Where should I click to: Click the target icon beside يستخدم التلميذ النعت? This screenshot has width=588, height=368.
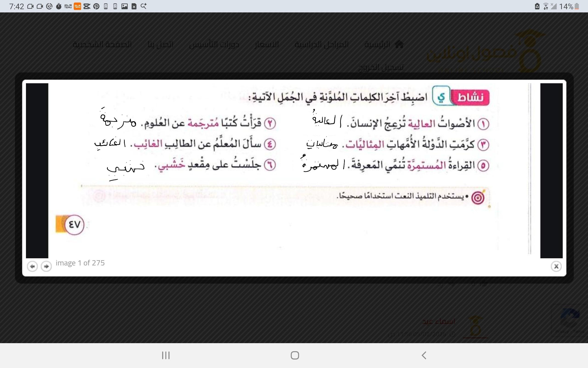click(x=478, y=197)
